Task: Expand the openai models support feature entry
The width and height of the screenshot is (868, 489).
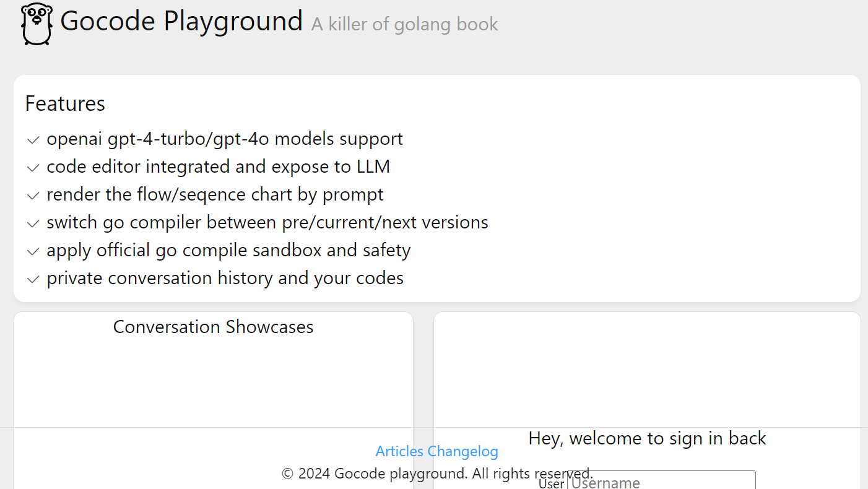Action: 225,139
